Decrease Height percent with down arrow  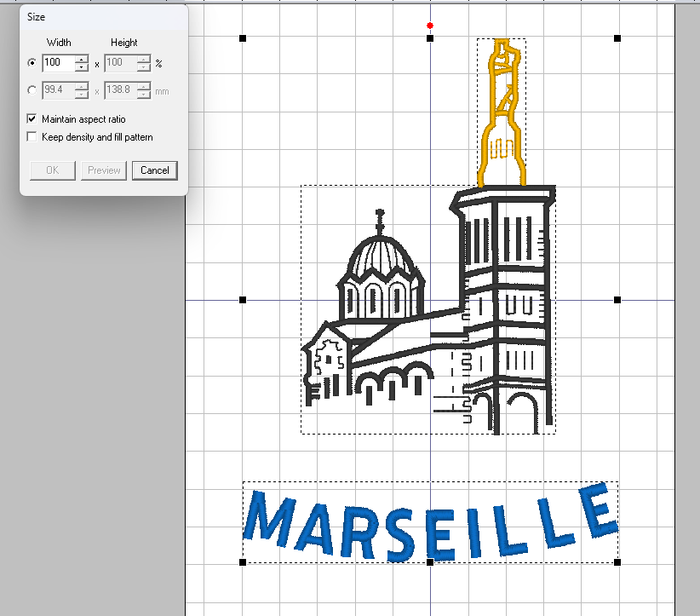click(143, 67)
